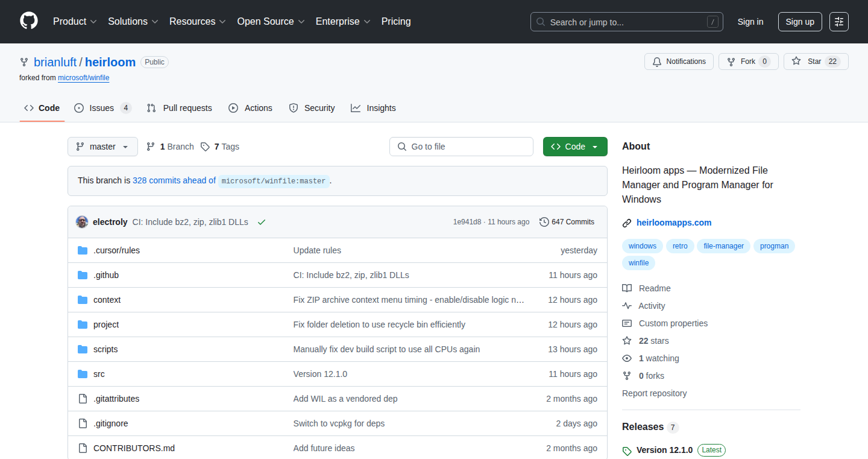Open the Version 12.1.0 commit message
The height and width of the screenshot is (459, 868).
tap(320, 374)
